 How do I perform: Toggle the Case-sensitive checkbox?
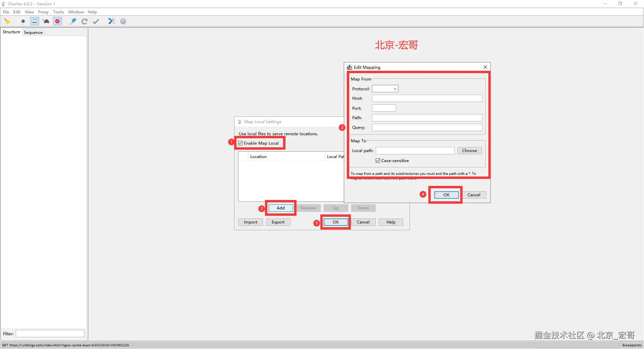coord(378,161)
